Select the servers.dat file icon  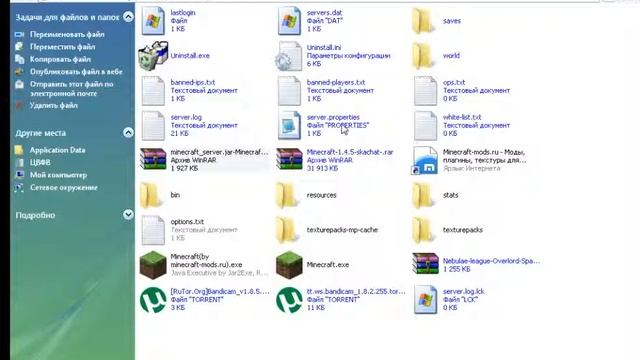click(x=289, y=20)
